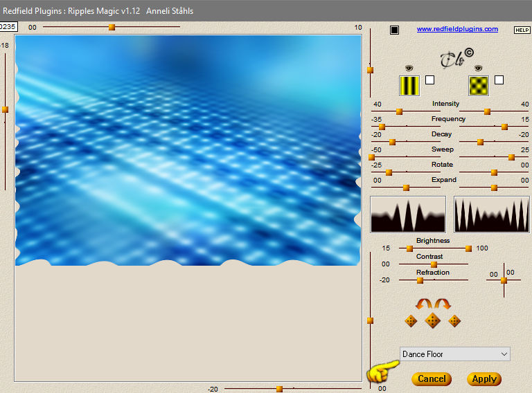Image resolution: width=532 pixels, height=393 pixels.
Task: Open the Dance Floor preset dropdown
Action: point(454,354)
